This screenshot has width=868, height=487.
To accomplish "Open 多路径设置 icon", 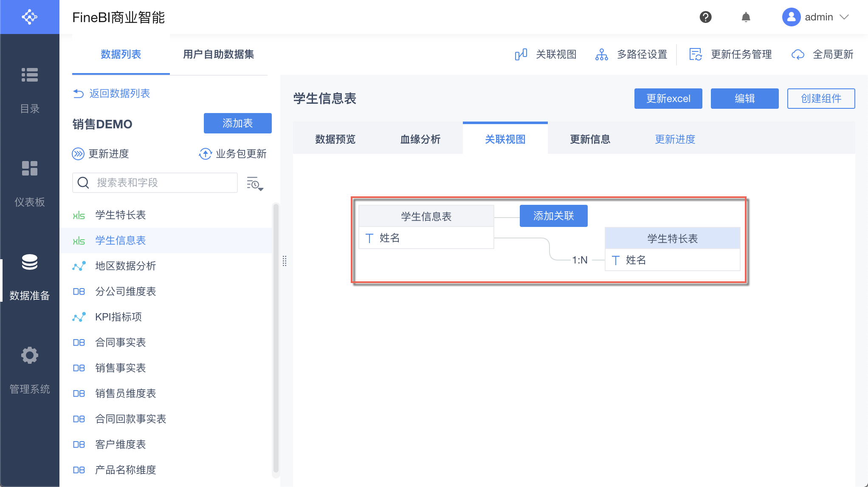I will tap(601, 54).
